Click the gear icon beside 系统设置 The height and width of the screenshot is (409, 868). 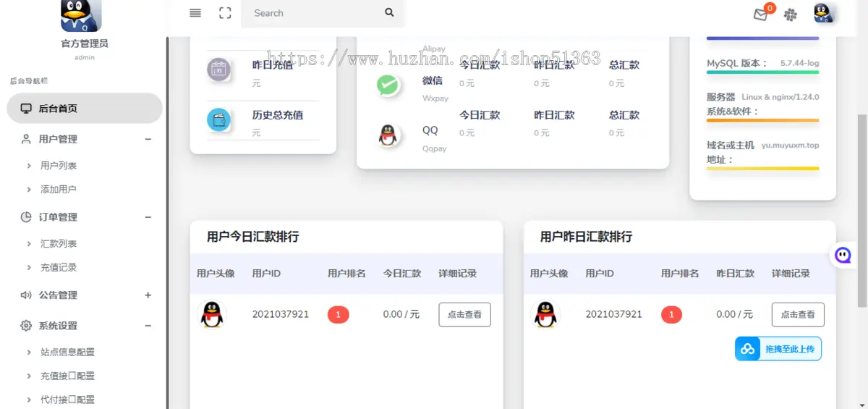pyautogui.click(x=26, y=326)
